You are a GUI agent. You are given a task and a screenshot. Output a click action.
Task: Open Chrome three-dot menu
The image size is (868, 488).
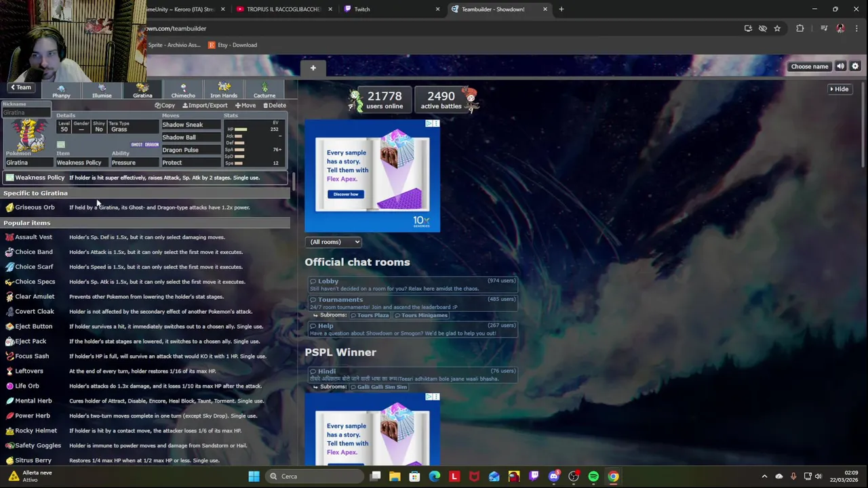click(x=856, y=28)
